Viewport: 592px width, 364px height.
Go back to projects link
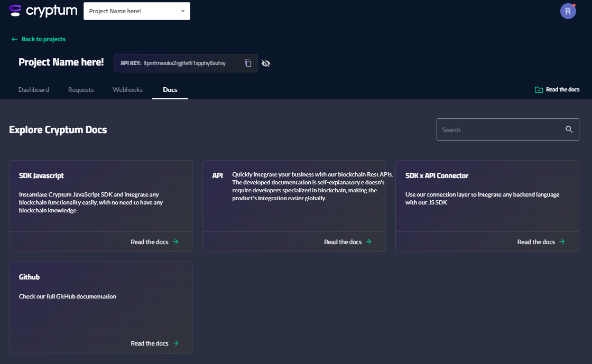pyautogui.click(x=43, y=39)
